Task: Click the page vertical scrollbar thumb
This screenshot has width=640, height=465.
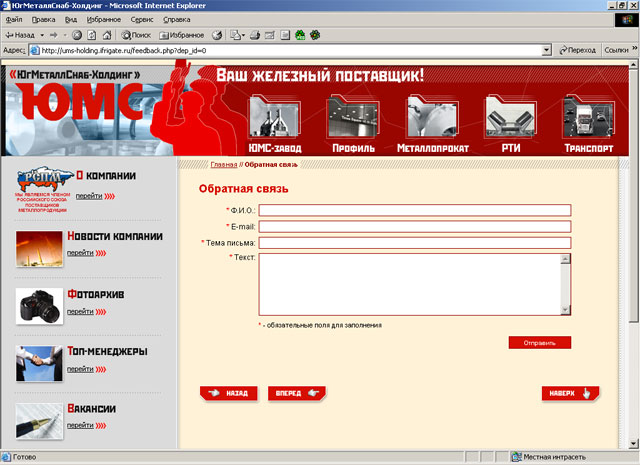Action: click(x=633, y=195)
